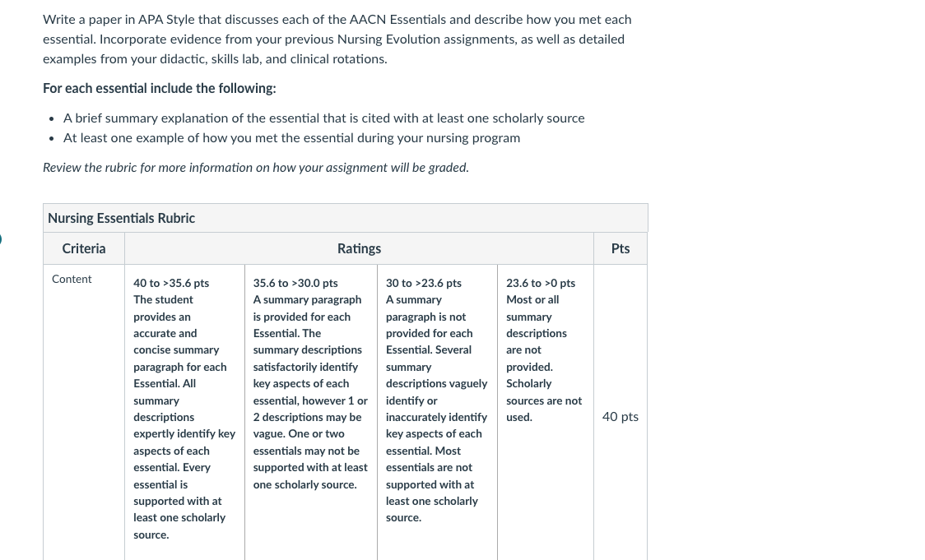Choose the 40 to >35.6 pts rating

171,283
